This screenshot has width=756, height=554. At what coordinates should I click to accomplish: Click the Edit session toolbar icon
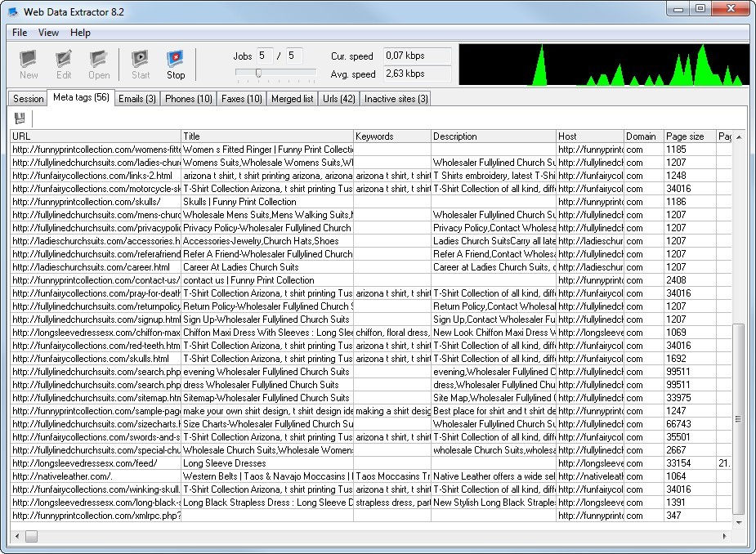pyautogui.click(x=63, y=65)
